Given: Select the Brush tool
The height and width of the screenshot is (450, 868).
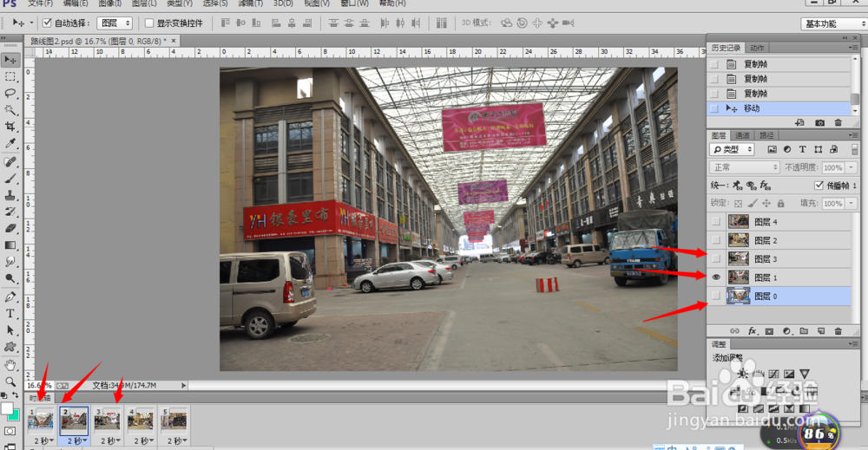Looking at the screenshot, I should point(10,179).
